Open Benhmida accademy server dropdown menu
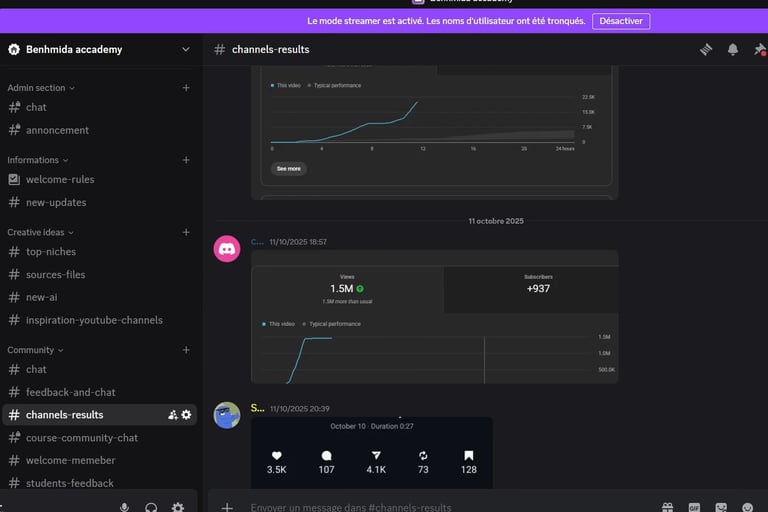Screen dimensions: 768x512 (x=186, y=49)
